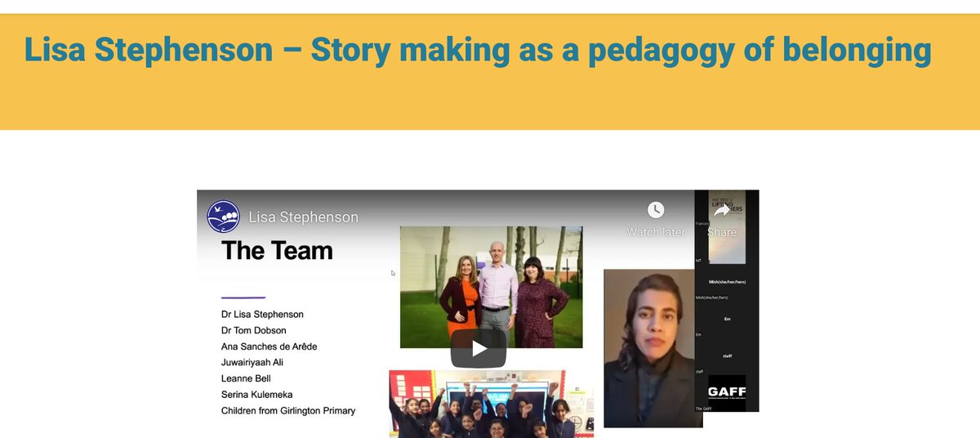The height and width of the screenshot is (438, 980).
Task: Click the name 'Dr Lisa Stephenson'
Action: [x=262, y=314]
